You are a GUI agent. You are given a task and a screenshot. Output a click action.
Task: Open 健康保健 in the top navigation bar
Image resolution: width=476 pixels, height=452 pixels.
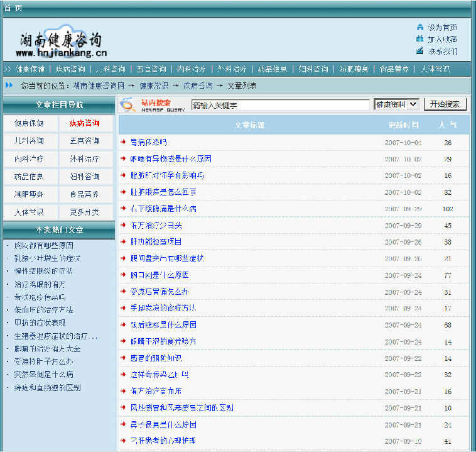coord(30,69)
